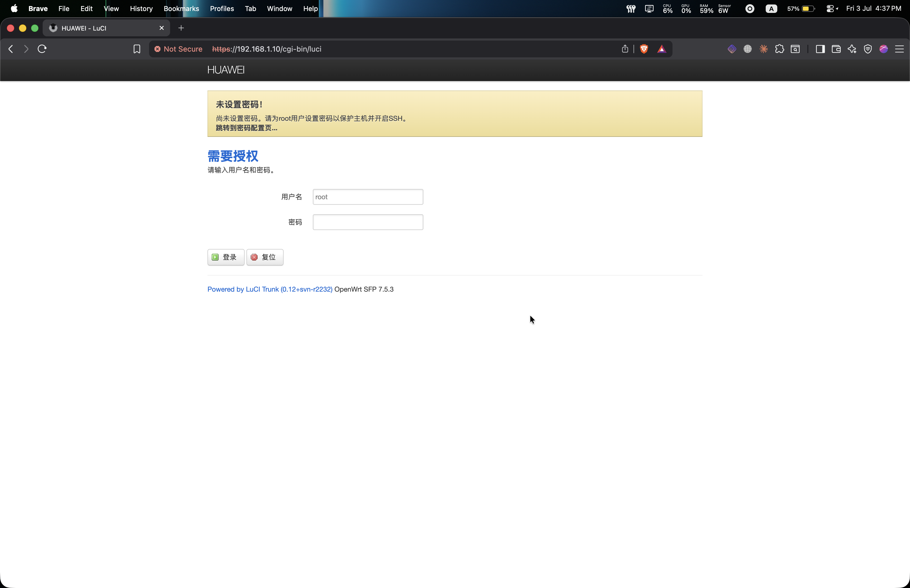
Task: Open the Not Secure site warning
Action: [178, 49]
